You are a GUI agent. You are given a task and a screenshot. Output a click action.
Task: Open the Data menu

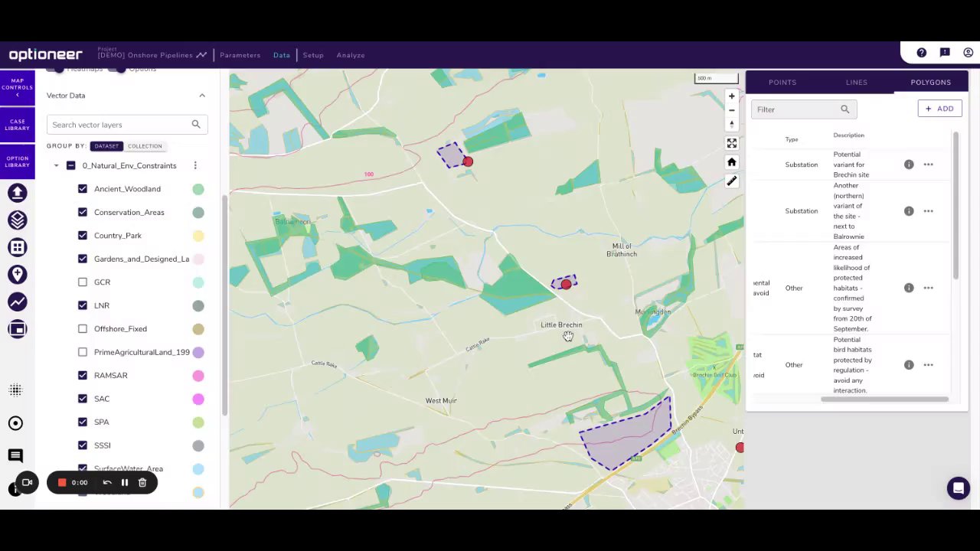pos(282,55)
